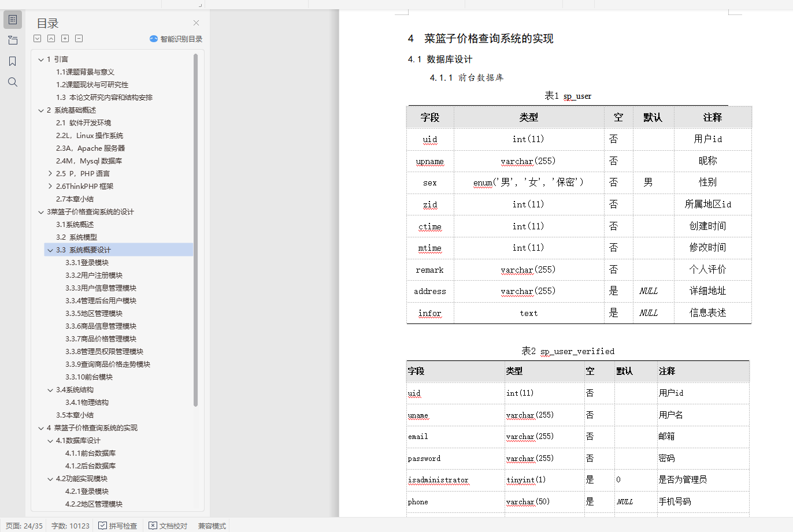Click the 拼写检查 checkbox icon in status bar
The height and width of the screenshot is (532, 793).
(x=102, y=526)
